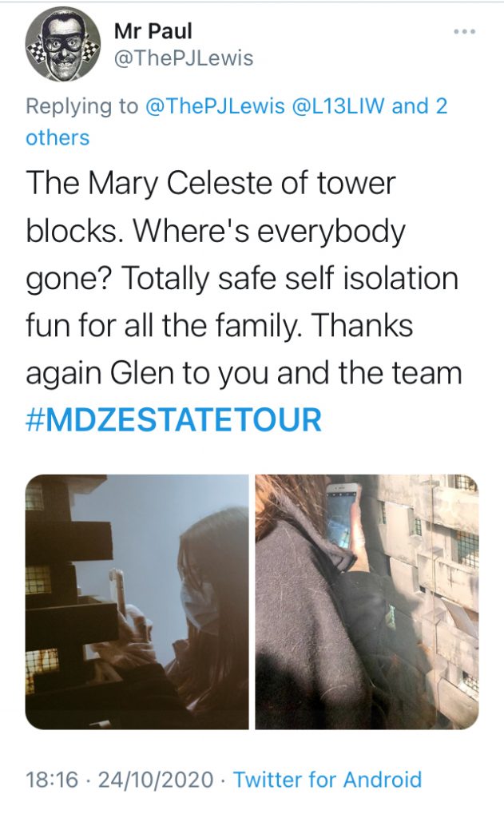Open the @ThePJLewis reply mention link
Image resolution: width=504 pixels, height=818 pixels.
216,106
